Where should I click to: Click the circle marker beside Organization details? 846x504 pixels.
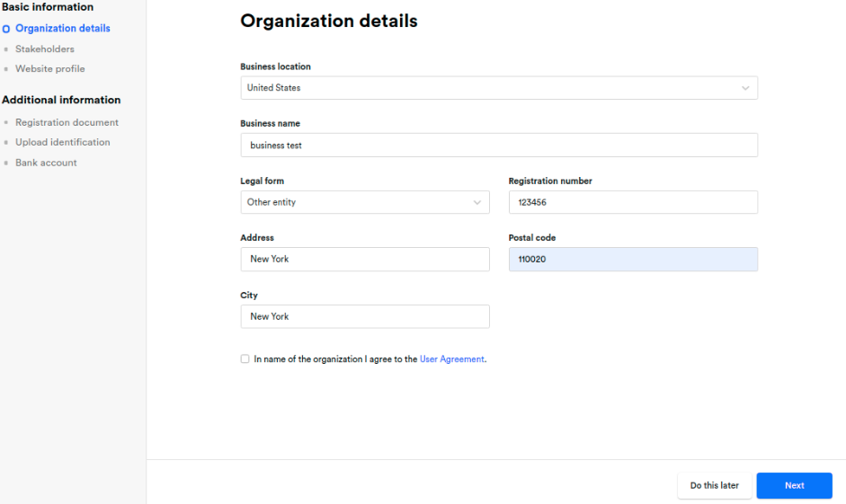7,29
